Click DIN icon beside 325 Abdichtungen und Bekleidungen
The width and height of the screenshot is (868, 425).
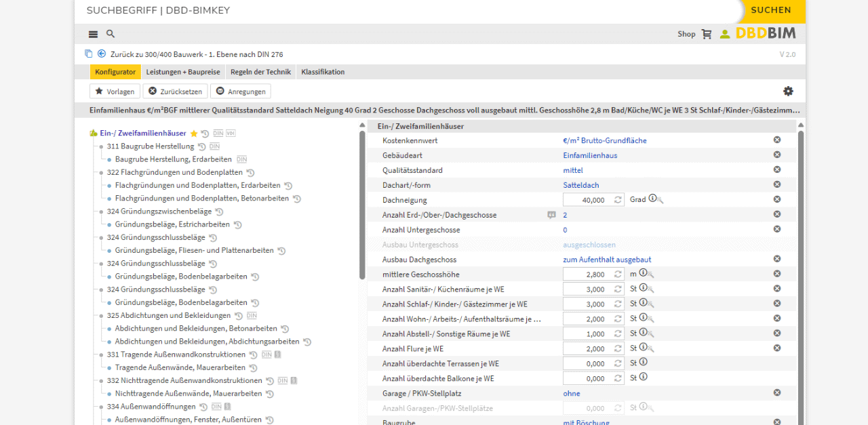click(x=252, y=316)
